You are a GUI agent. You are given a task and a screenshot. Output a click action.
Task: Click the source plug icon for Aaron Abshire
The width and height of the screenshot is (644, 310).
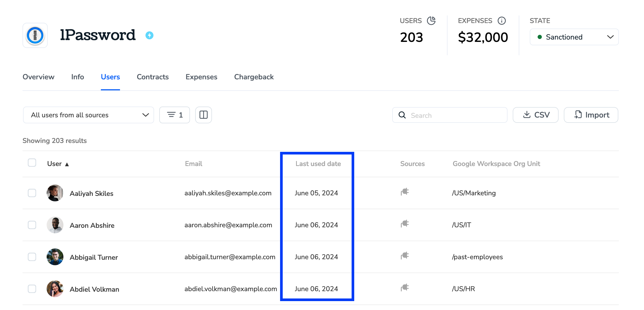coord(405,224)
